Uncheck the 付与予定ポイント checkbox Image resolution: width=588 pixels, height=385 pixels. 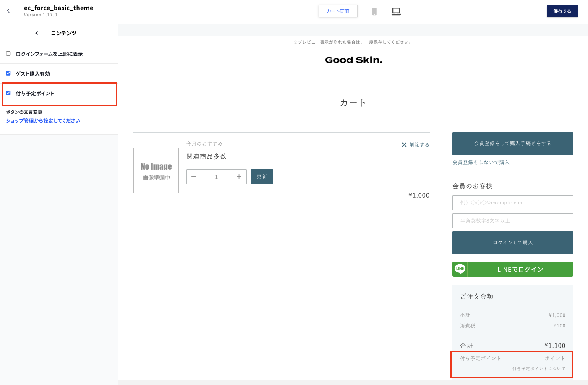[8, 93]
